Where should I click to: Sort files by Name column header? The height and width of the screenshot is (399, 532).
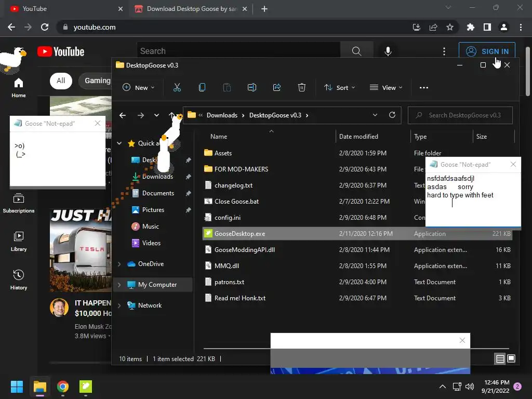[219, 137]
